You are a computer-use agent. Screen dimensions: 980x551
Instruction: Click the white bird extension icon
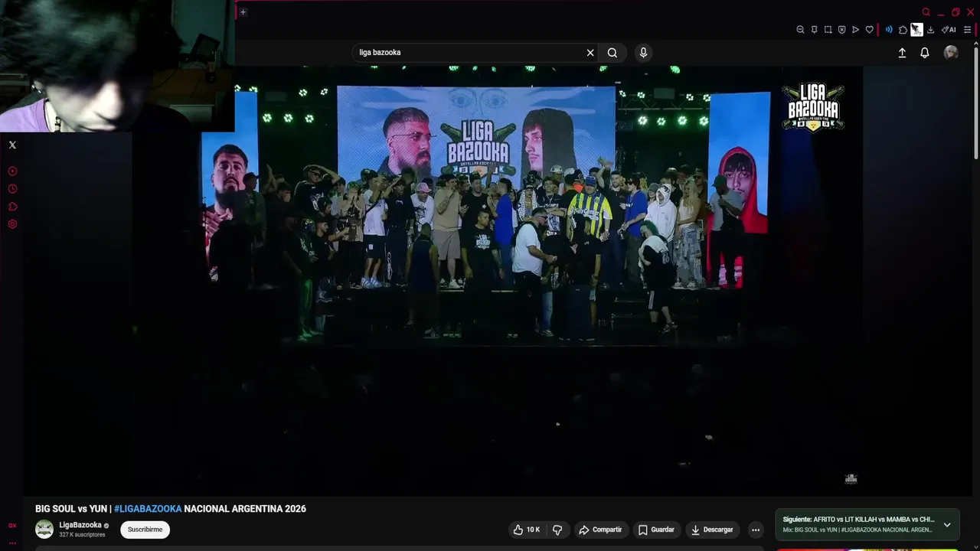pyautogui.click(x=916, y=30)
